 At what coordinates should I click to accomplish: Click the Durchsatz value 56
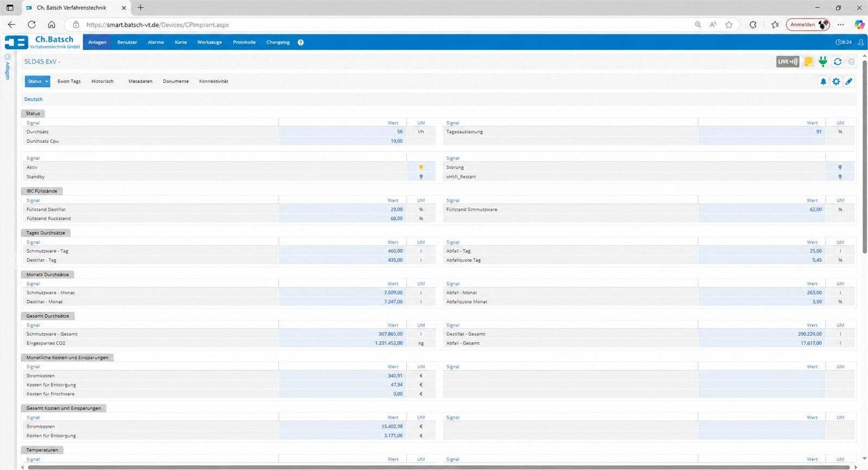400,132
